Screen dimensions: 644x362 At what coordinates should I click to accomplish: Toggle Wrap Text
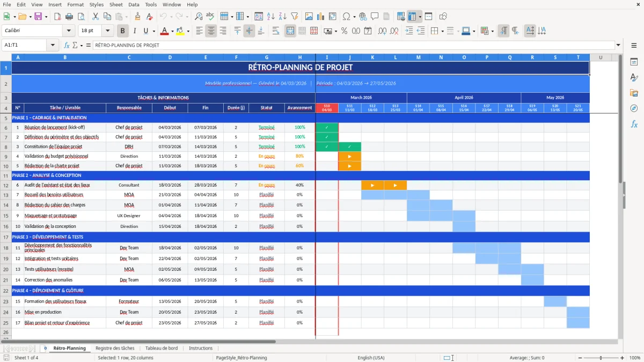(276, 31)
